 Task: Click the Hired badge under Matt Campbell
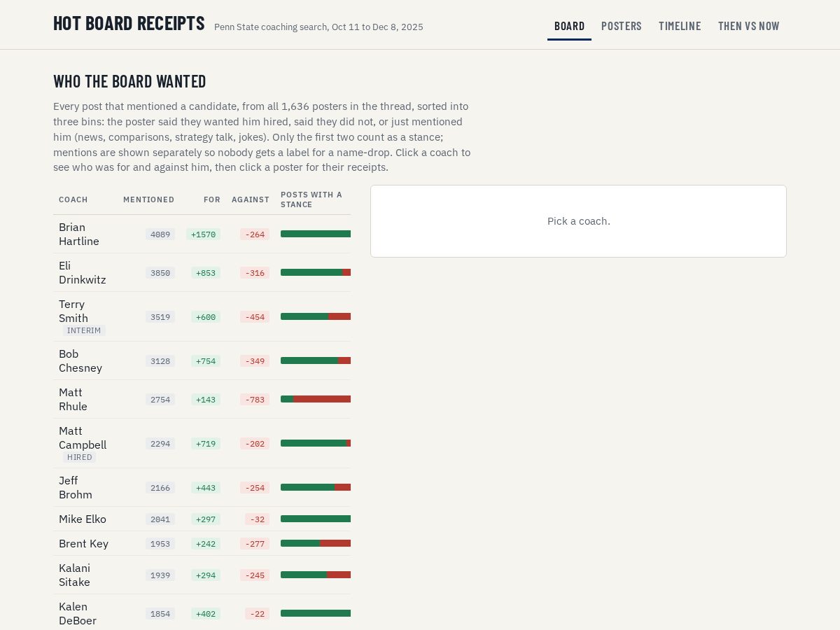pyautogui.click(x=79, y=457)
